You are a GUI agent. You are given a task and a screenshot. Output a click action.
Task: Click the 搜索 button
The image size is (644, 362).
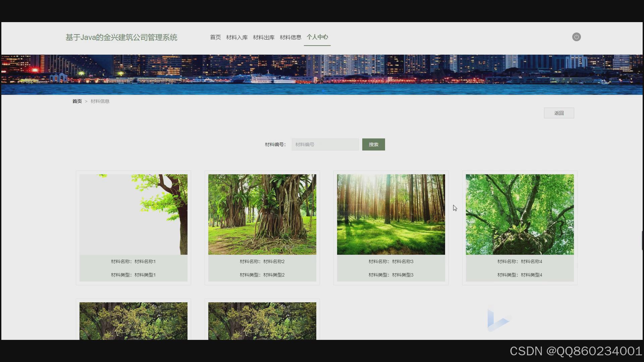pos(373,144)
